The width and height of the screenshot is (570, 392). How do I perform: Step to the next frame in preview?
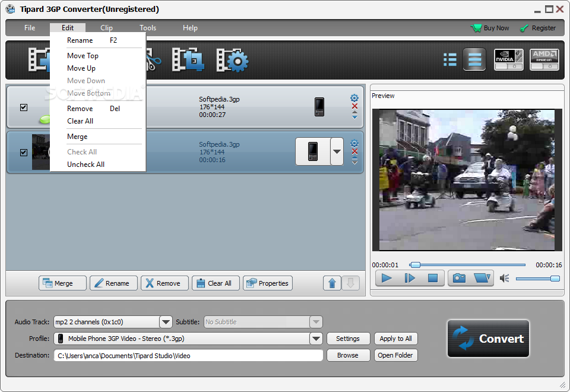click(x=410, y=278)
